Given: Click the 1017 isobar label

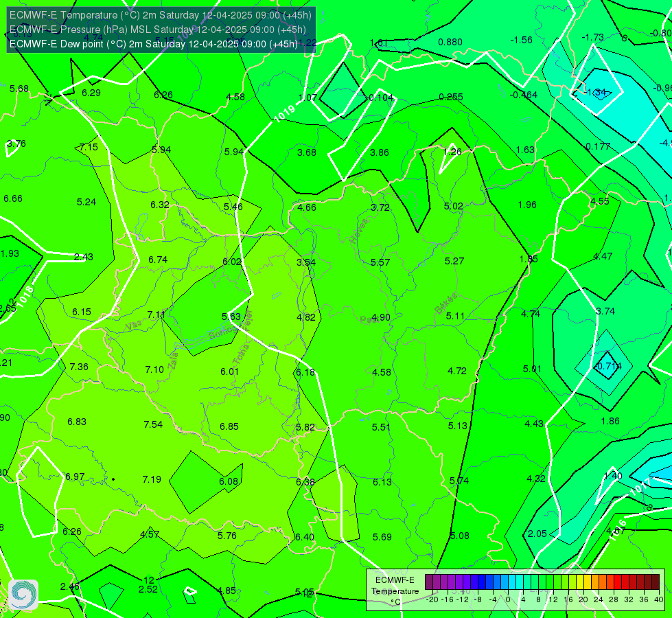Looking at the screenshot, I should point(640,487).
